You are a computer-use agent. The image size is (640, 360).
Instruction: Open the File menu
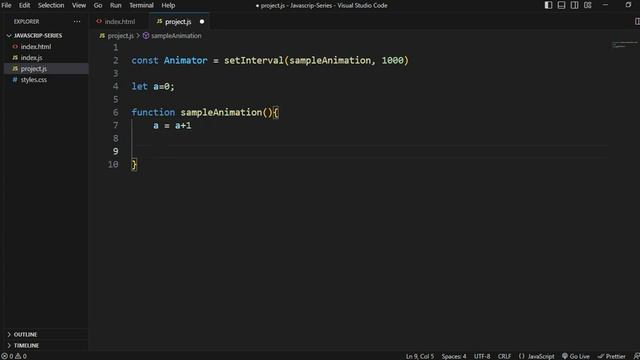6,5
